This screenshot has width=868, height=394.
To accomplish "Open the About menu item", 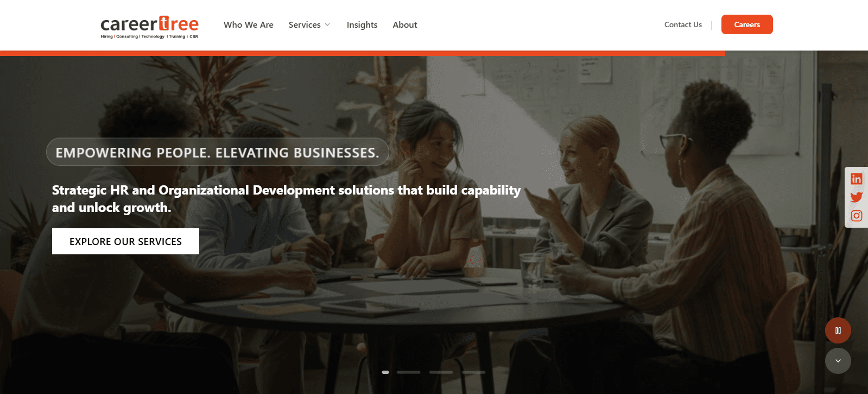I will point(405,25).
